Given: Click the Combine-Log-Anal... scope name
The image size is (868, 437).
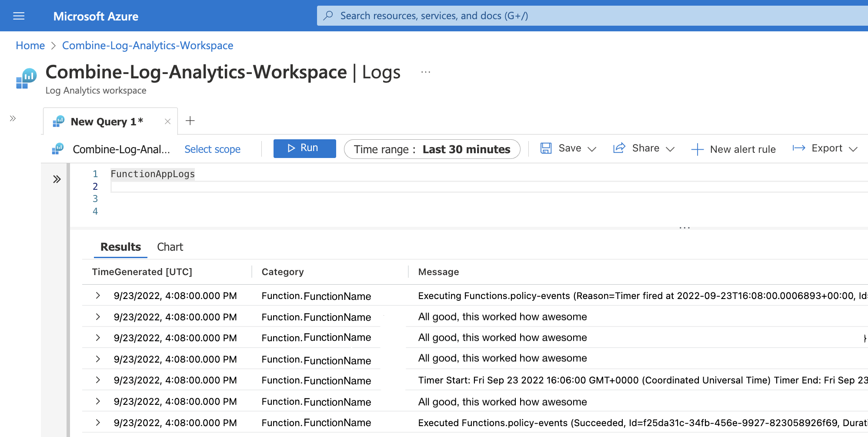Looking at the screenshot, I should [x=121, y=149].
